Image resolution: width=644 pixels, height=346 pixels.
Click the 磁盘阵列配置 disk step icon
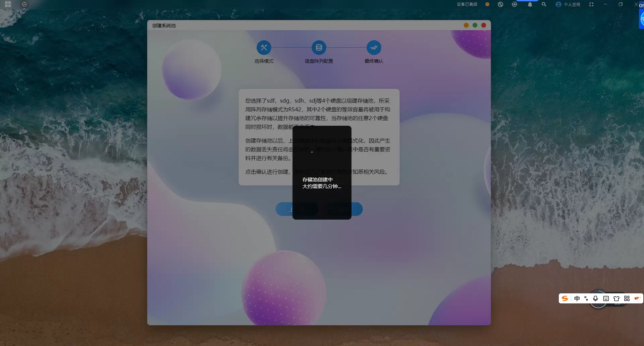pos(319,48)
